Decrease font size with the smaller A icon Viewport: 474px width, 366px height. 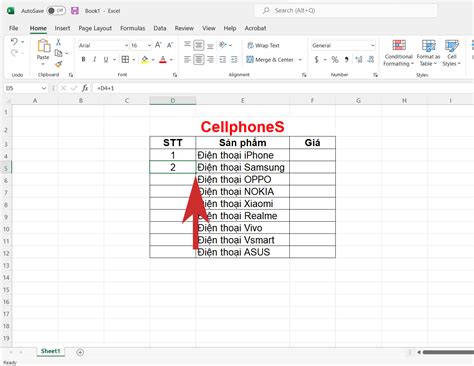(x=170, y=45)
